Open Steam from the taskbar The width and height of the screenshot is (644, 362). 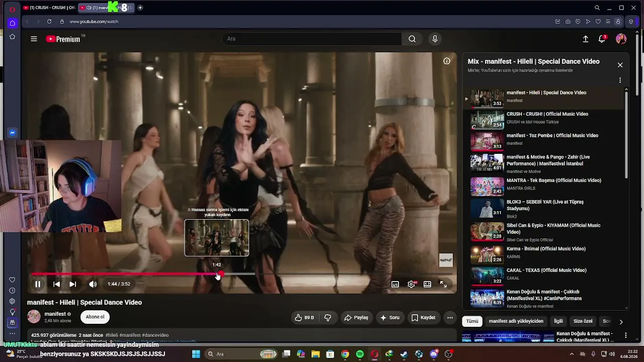pyautogui.click(x=404, y=354)
